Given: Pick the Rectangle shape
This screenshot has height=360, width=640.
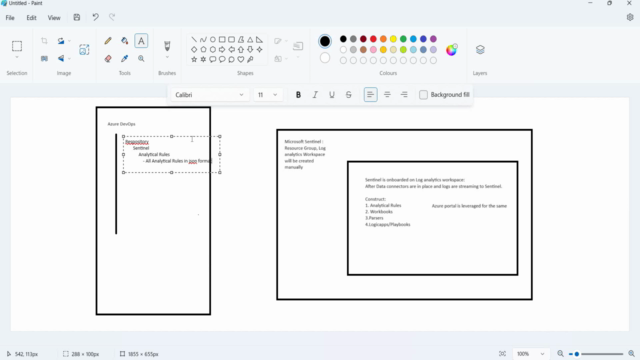Looking at the screenshot, I should coord(222,40).
